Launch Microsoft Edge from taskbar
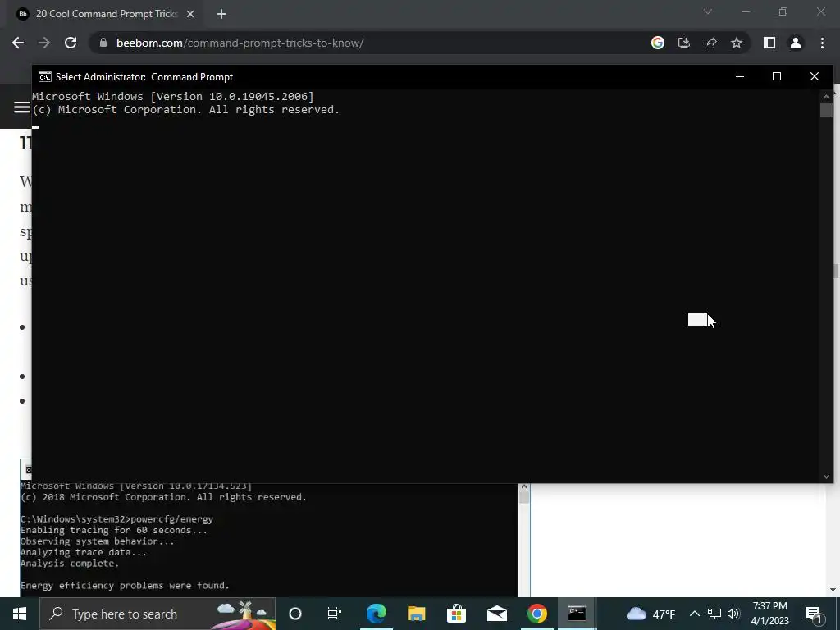The image size is (840, 630). pyautogui.click(x=376, y=614)
